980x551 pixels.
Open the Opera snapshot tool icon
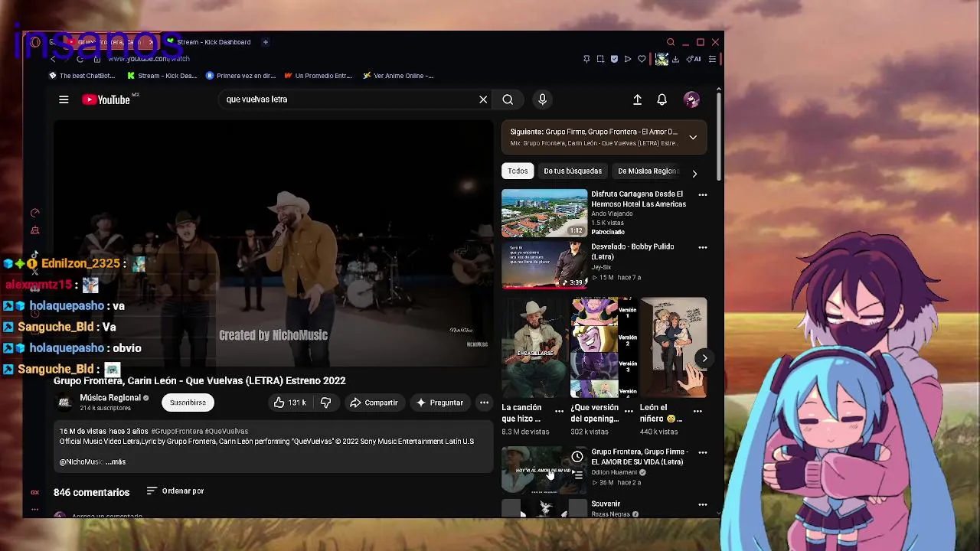pos(600,59)
